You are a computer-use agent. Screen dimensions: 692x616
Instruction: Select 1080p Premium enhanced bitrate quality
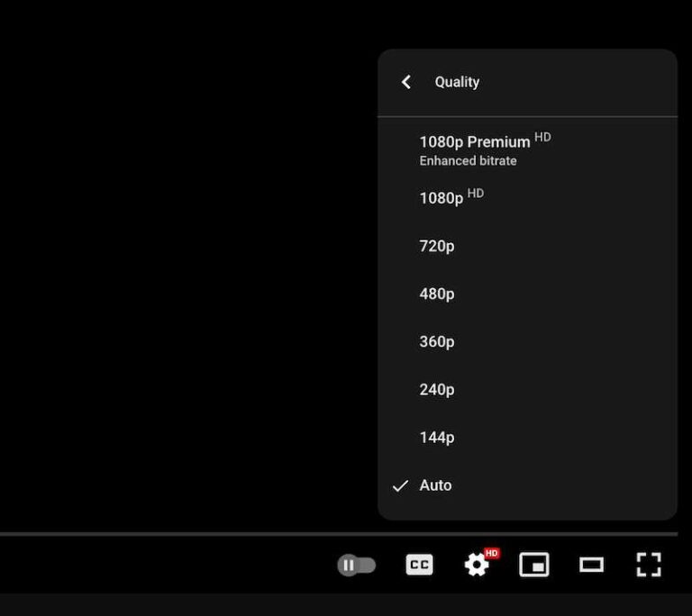[x=527, y=150]
